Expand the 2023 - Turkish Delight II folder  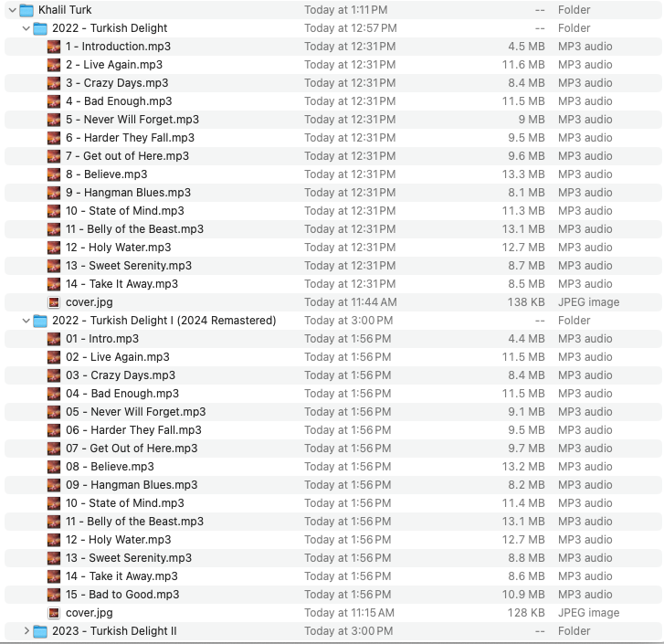pos(26,631)
